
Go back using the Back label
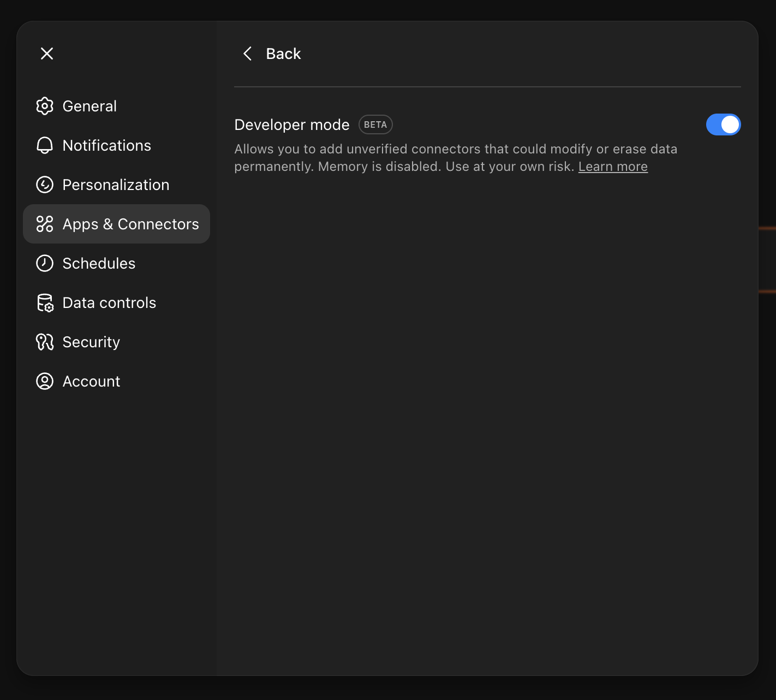[283, 54]
